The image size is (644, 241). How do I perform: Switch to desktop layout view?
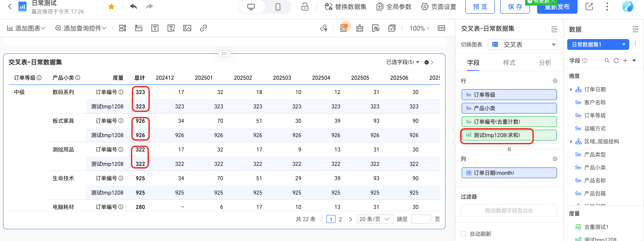click(251, 7)
